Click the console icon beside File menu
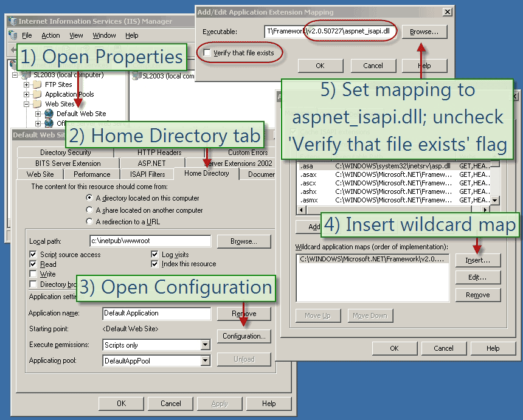The width and height of the screenshot is (523, 420). click(x=12, y=35)
